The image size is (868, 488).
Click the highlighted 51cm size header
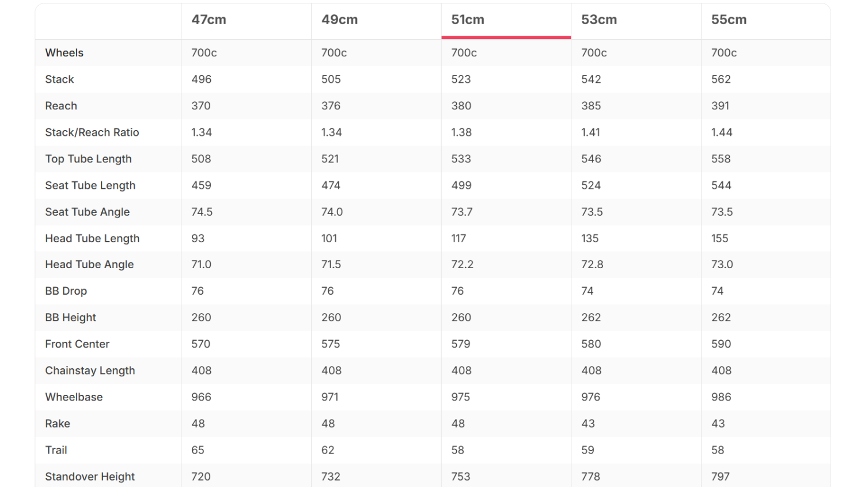[x=468, y=20]
